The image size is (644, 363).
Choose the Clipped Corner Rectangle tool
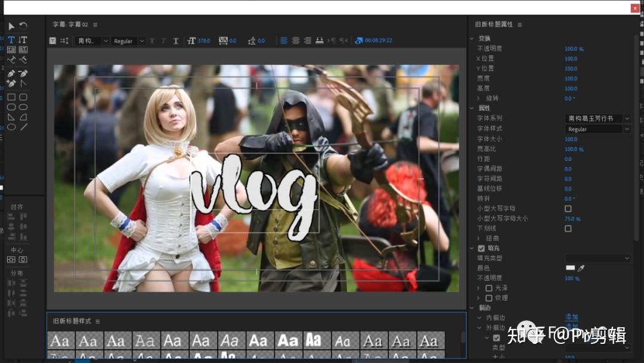[x=11, y=107]
